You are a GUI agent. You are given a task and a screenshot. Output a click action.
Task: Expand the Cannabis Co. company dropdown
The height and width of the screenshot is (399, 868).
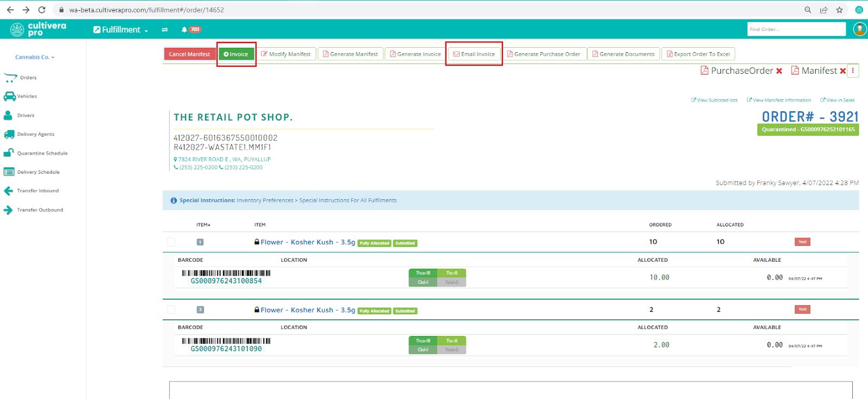click(35, 57)
